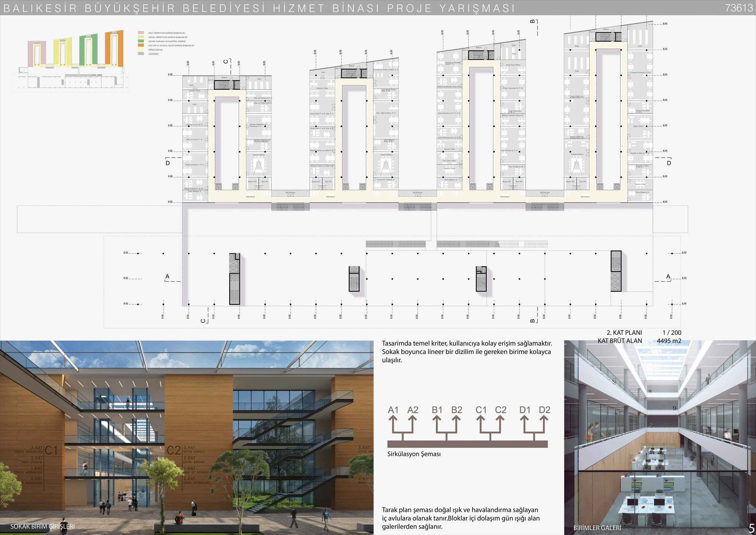Screen dimensions: 756x535
Task: Click the orange Kültür ve Sosyal İşler swatch
Action: coord(141,45)
